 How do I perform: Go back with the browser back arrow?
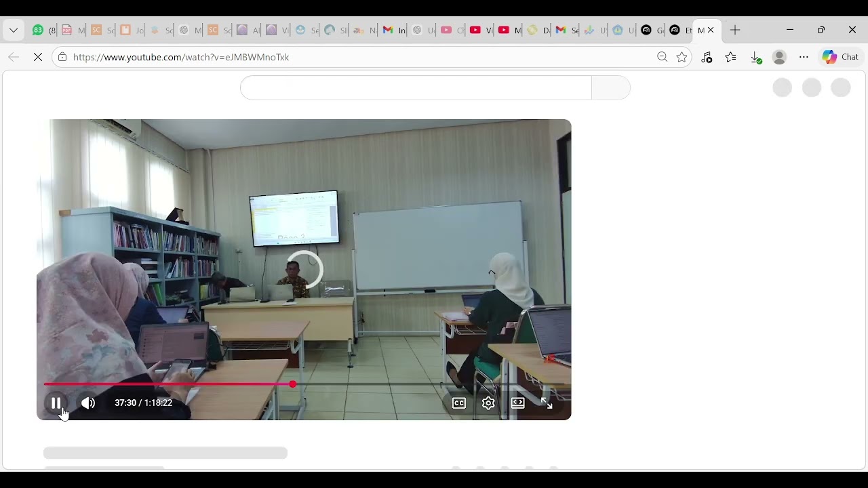tap(14, 57)
